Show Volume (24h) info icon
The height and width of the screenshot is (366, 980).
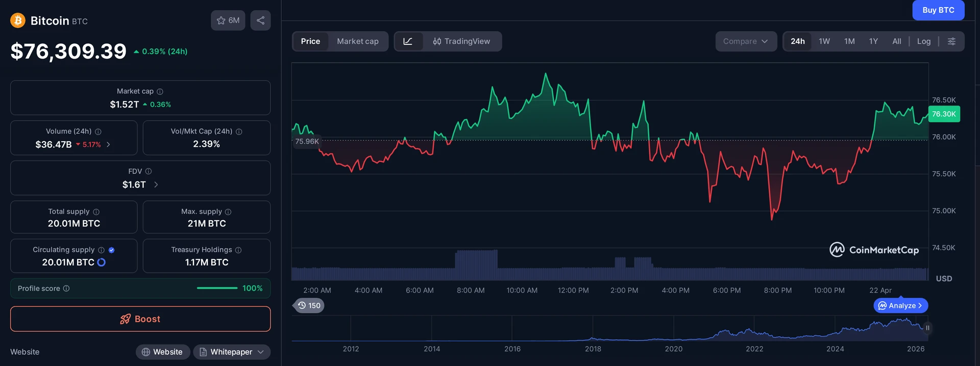pyautogui.click(x=98, y=132)
